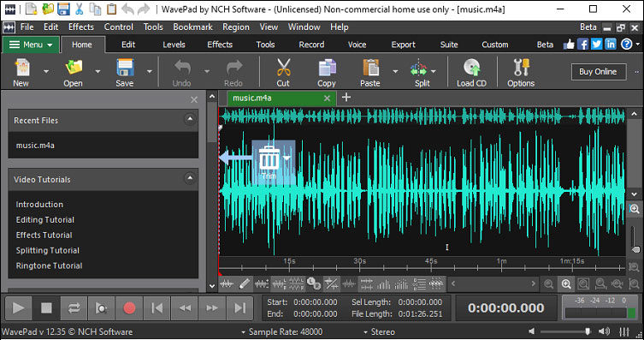This screenshot has height=340, width=644.
Task: Collapse the Recent Files panel
Action: (190, 119)
